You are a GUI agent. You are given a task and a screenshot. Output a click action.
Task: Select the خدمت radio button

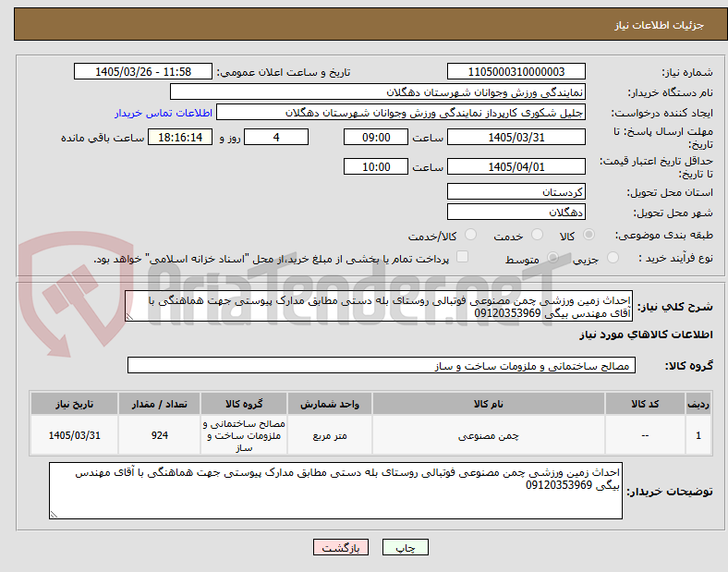pyautogui.click(x=537, y=235)
